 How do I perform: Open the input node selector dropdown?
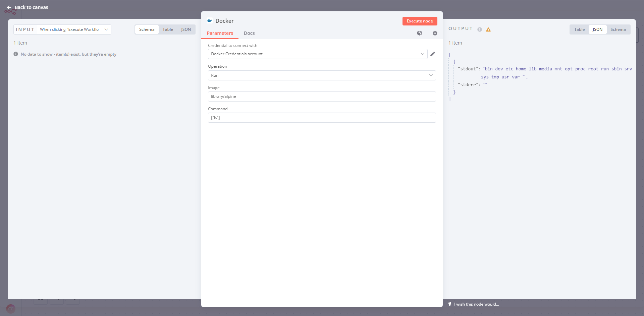74,29
